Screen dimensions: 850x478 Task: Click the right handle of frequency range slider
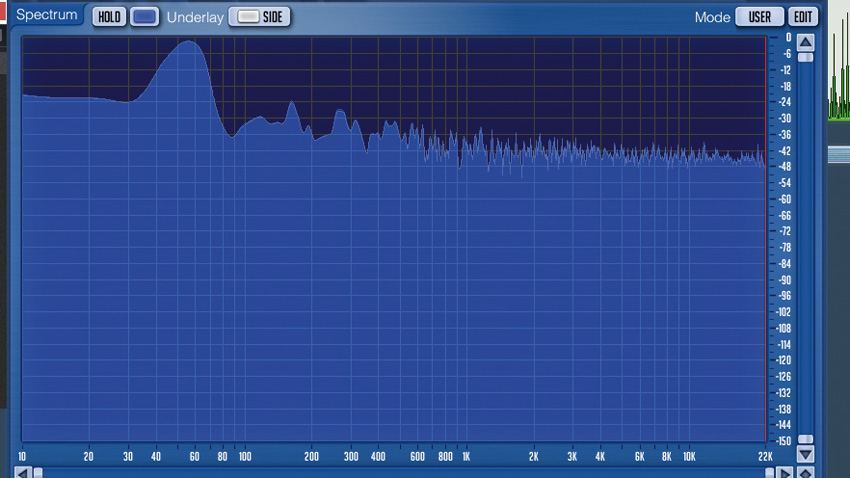(769, 473)
